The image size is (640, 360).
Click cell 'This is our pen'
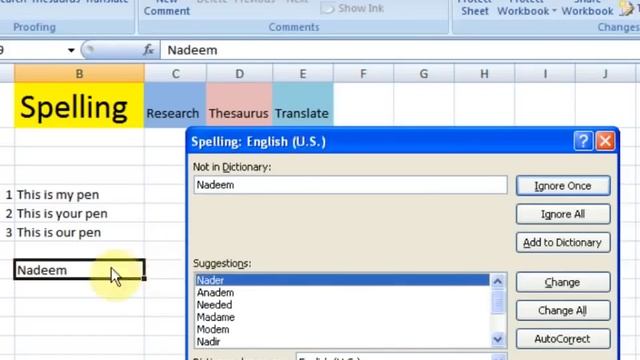pos(79,233)
